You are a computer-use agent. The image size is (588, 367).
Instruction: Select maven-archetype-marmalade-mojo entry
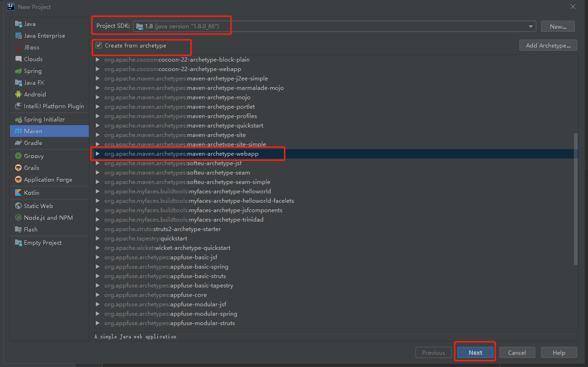(x=194, y=88)
